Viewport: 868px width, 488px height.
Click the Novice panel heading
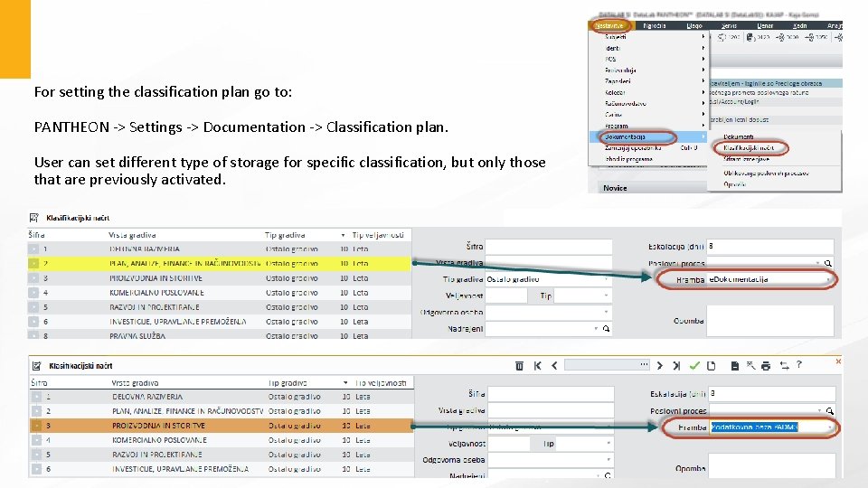coord(615,188)
